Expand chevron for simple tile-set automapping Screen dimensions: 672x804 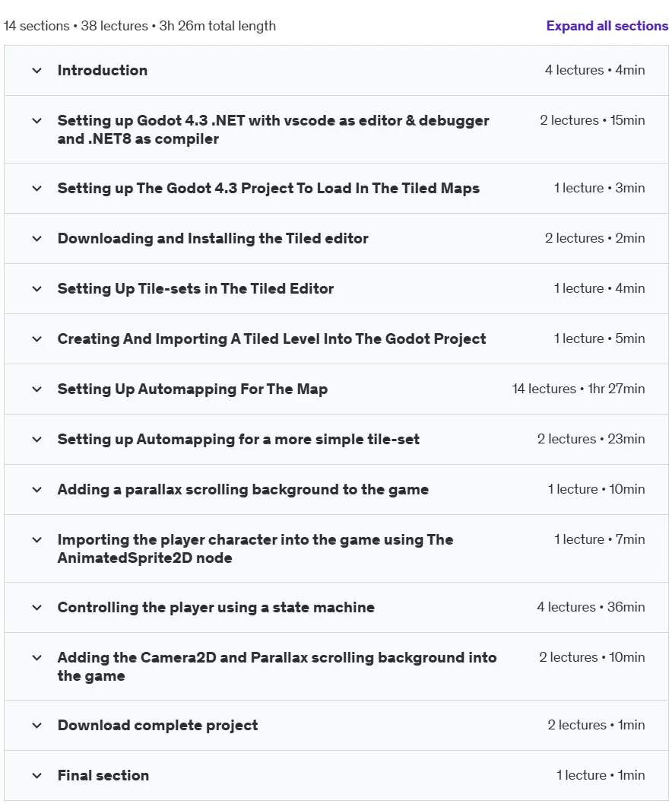37,440
